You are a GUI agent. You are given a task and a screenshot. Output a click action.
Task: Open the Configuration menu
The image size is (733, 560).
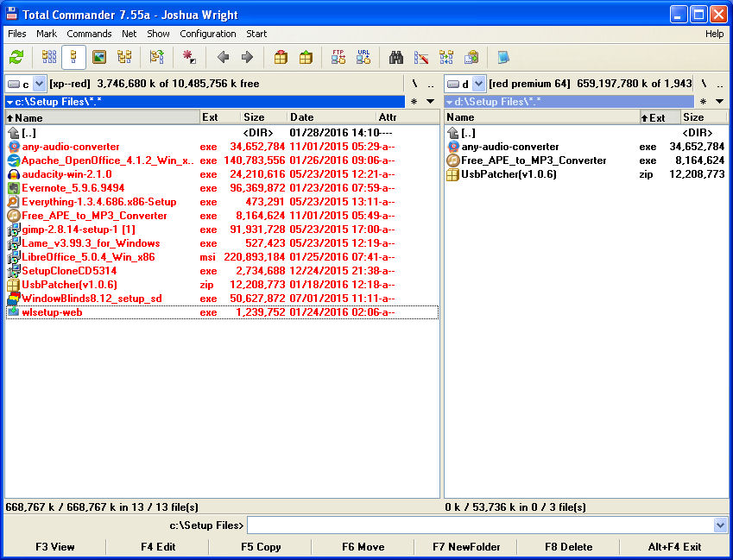click(x=207, y=34)
